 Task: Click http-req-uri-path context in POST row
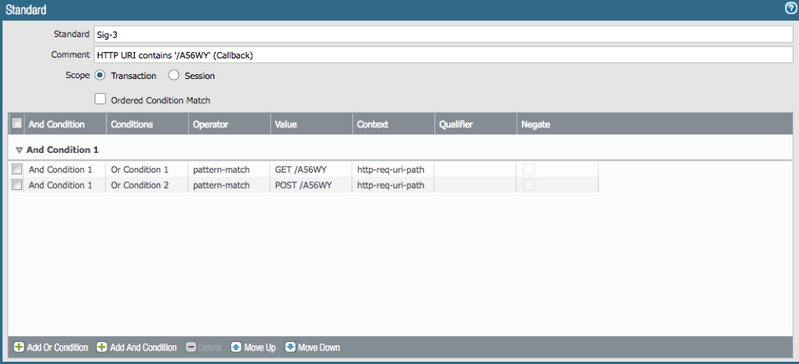point(393,185)
